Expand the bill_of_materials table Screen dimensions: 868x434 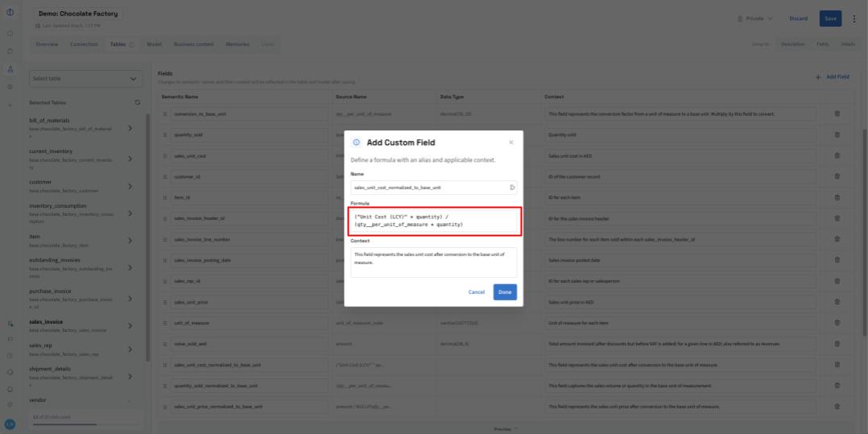tap(130, 128)
